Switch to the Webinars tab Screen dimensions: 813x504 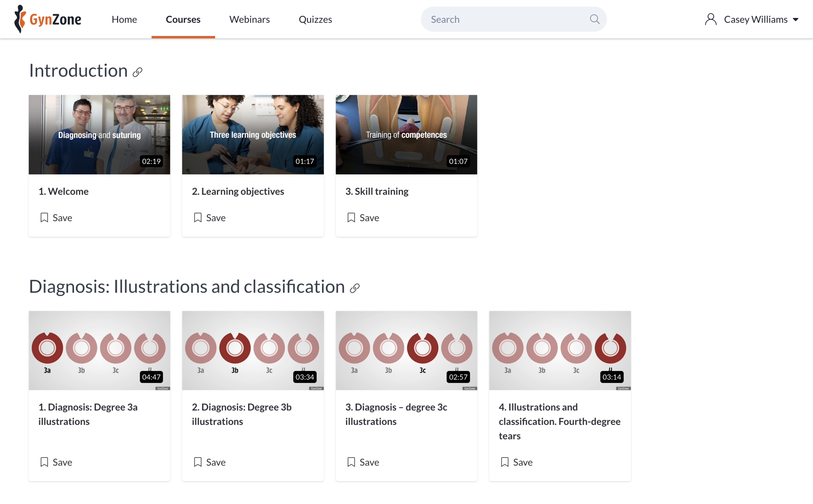tap(249, 19)
